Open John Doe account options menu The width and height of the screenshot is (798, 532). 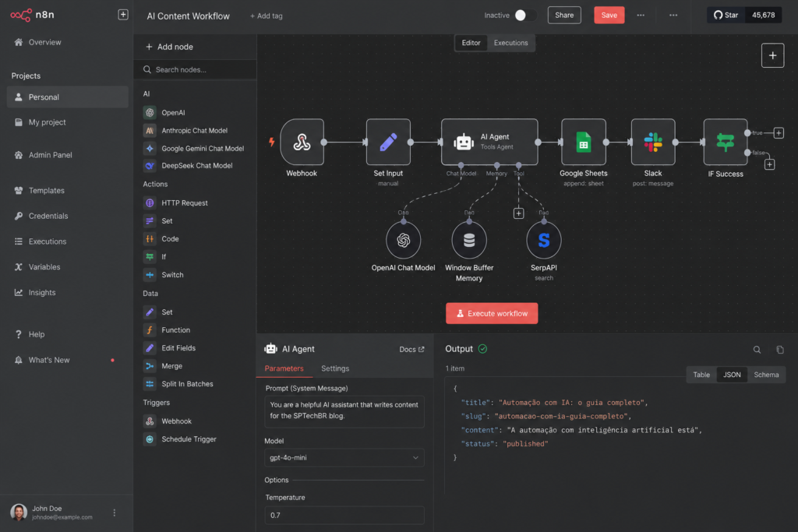(x=114, y=513)
